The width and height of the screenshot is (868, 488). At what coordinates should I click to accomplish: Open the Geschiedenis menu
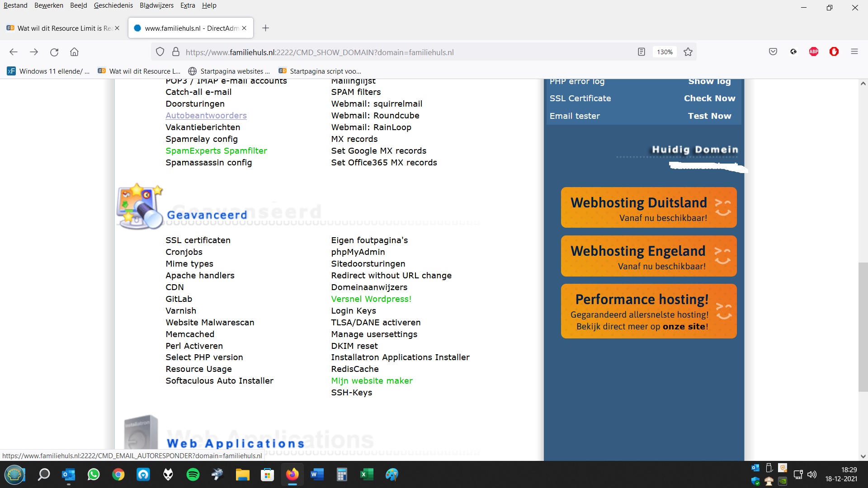point(113,5)
